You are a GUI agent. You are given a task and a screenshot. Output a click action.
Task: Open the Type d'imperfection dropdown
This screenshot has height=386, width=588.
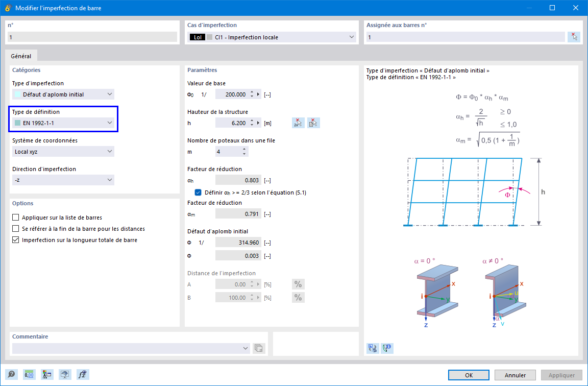(x=63, y=94)
